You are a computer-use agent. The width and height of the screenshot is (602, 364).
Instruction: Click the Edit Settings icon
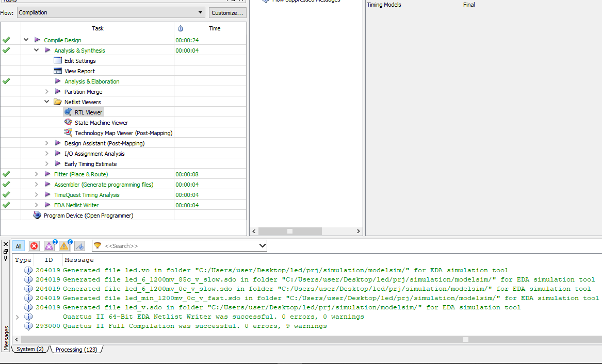point(58,61)
